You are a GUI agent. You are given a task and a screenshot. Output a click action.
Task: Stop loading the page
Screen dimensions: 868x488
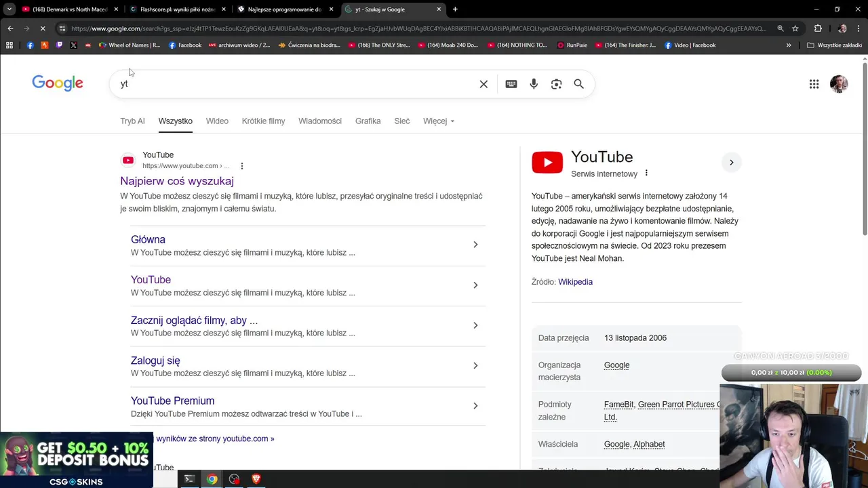(x=42, y=28)
